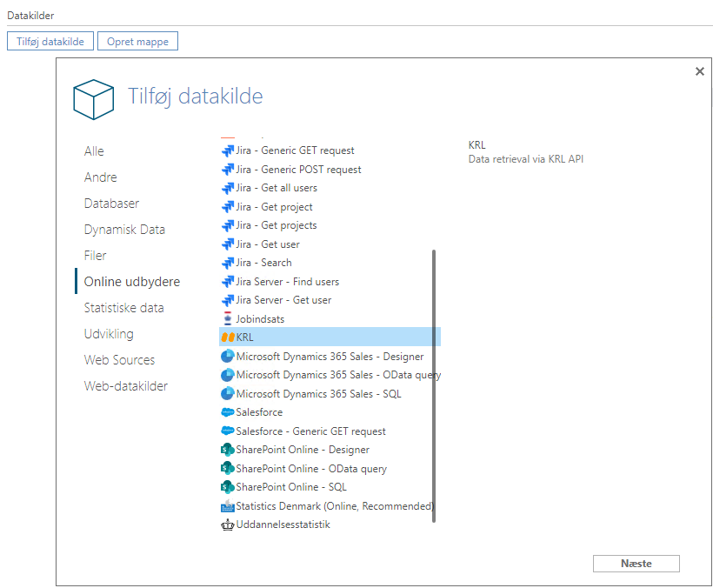Image resolution: width=713 pixels, height=588 pixels.
Task: Click the Dynamics 365 Sales Designer icon
Action: point(227,356)
